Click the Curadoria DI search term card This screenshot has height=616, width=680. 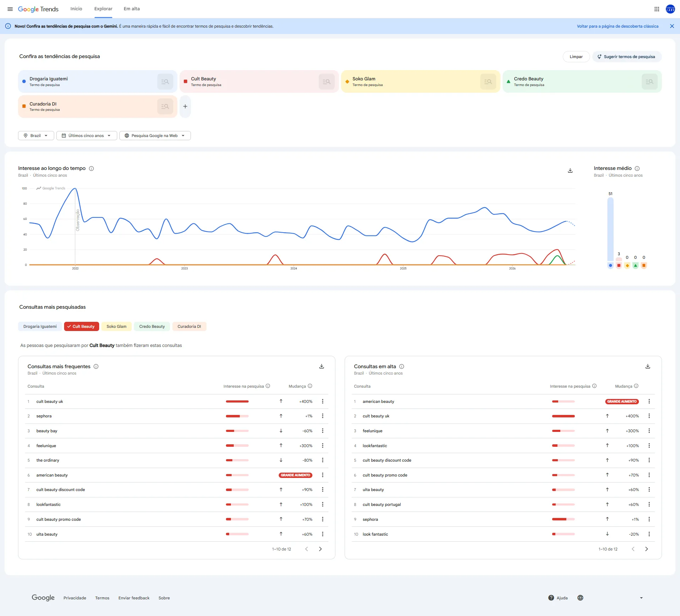coord(97,106)
